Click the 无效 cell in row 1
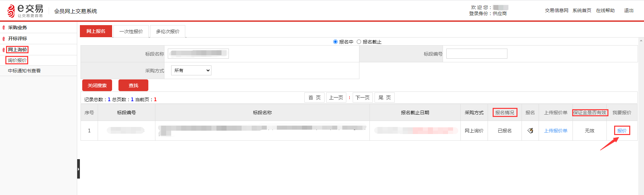 click(x=590, y=131)
